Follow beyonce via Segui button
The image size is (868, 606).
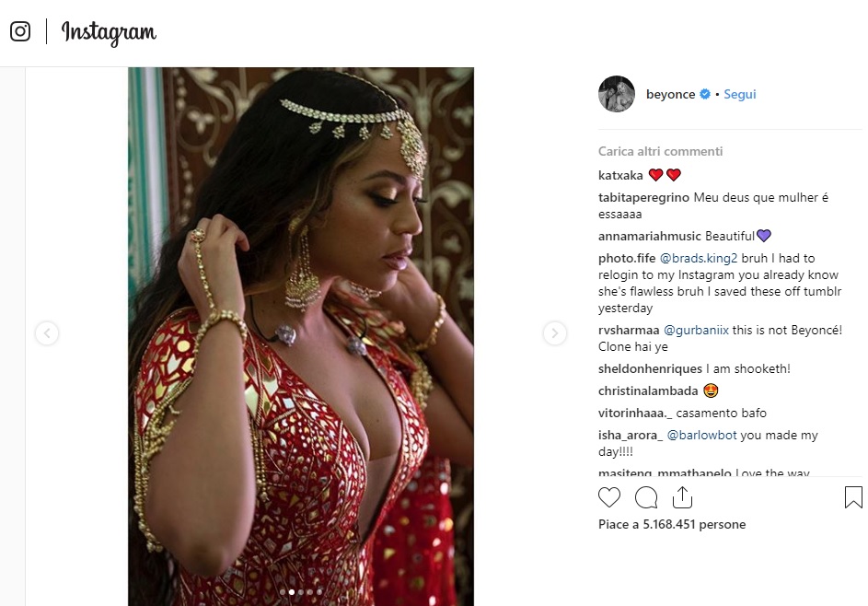tap(739, 94)
